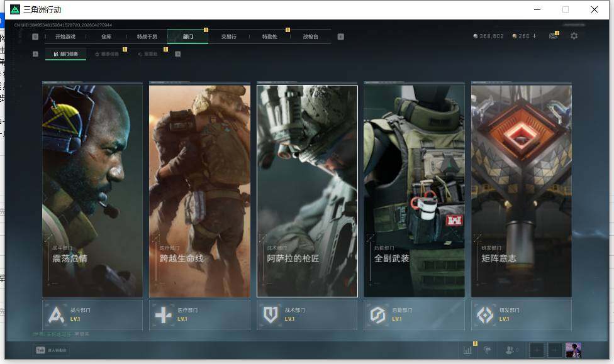Open the statistics bar chart icon

tap(467, 350)
